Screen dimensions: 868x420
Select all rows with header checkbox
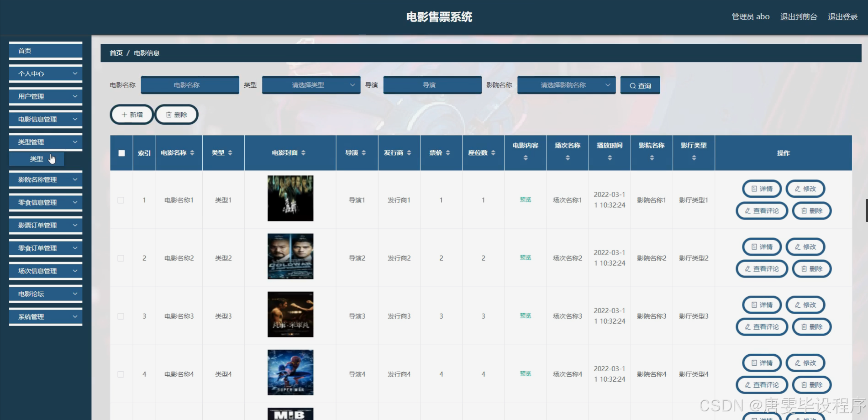tap(121, 153)
